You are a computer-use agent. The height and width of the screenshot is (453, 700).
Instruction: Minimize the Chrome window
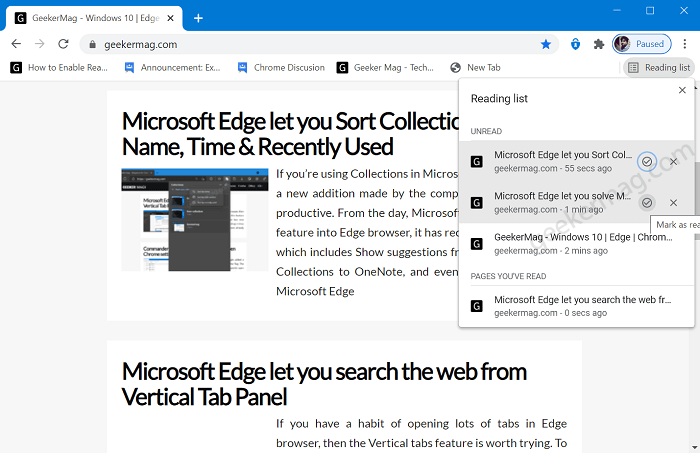click(x=617, y=10)
